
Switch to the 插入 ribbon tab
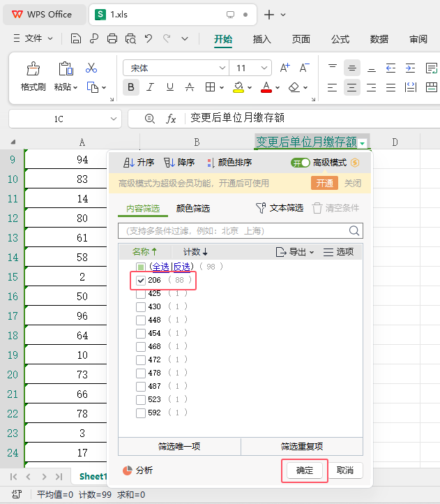[x=261, y=39]
